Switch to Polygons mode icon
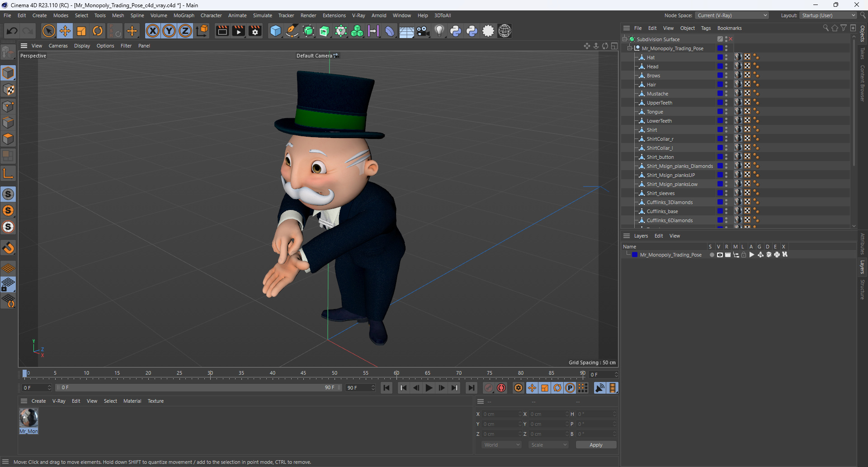 tap(8, 139)
